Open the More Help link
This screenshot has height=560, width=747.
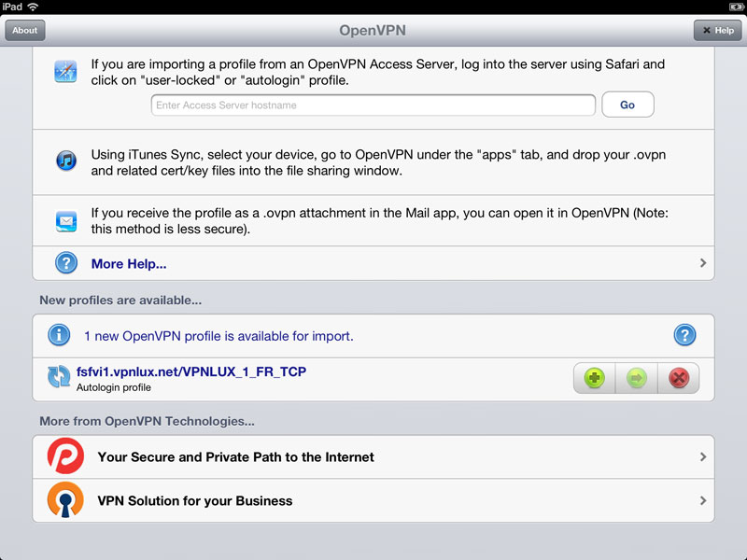(129, 264)
